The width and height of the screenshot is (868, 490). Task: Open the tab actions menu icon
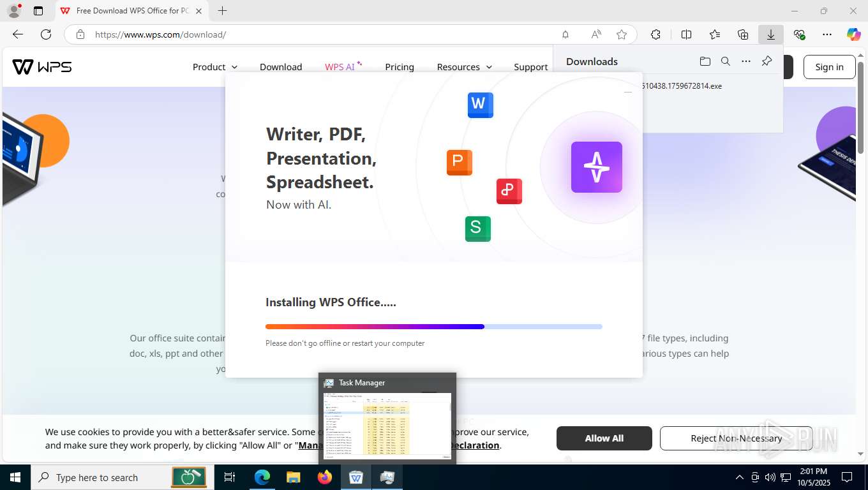pyautogui.click(x=38, y=11)
